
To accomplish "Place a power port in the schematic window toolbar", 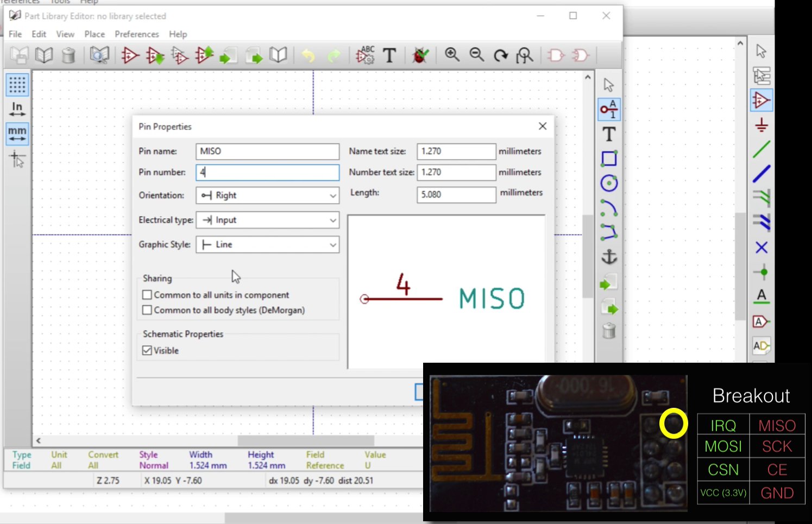I will coord(761,125).
